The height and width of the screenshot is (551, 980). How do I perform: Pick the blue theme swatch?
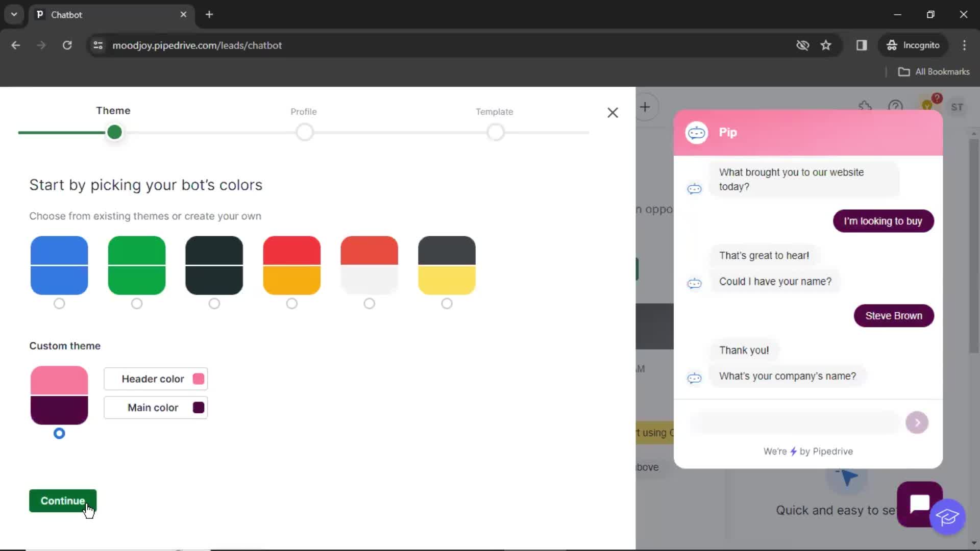tap(59, 265)
